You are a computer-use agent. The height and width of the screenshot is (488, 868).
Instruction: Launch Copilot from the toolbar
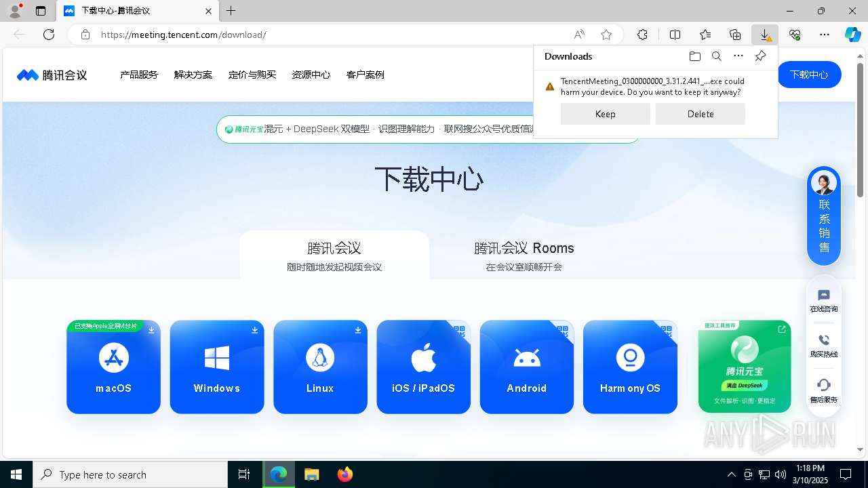(x=852, y=35)
